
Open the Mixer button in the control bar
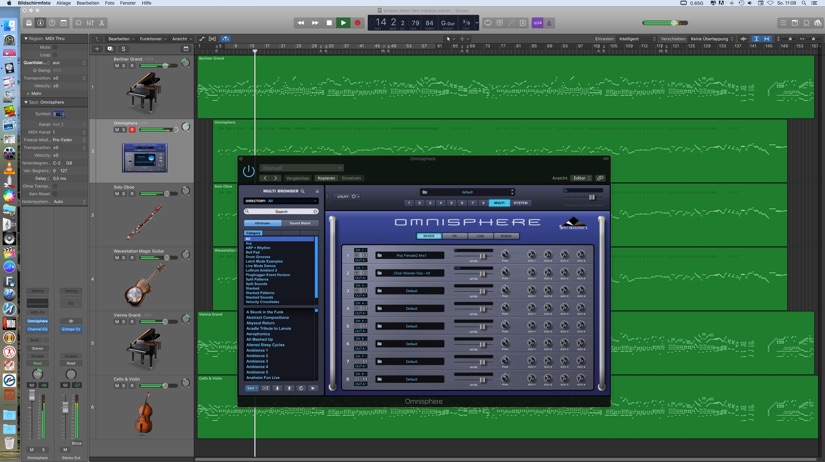pos(90,23)
